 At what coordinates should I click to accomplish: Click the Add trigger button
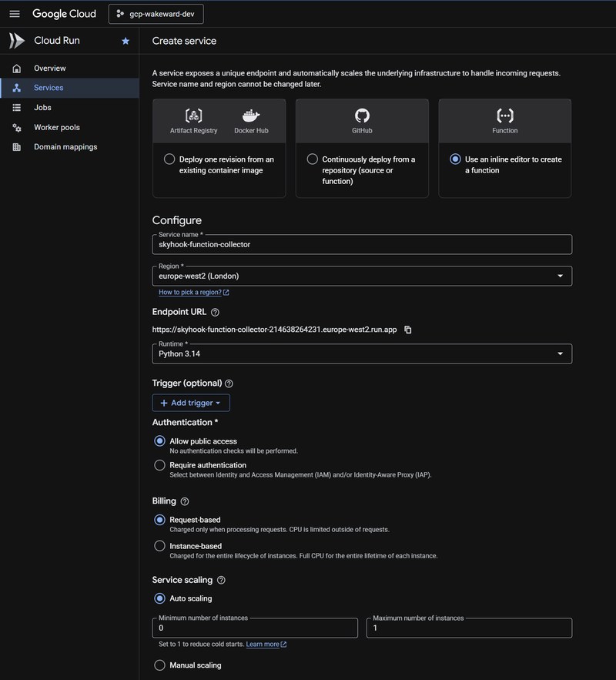[x=190, y=403]
